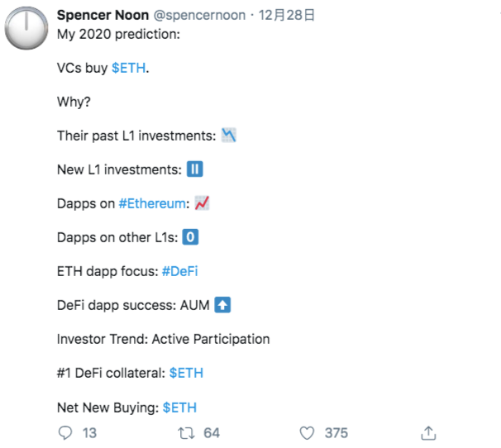Click the chart increasing emoji

202,203
